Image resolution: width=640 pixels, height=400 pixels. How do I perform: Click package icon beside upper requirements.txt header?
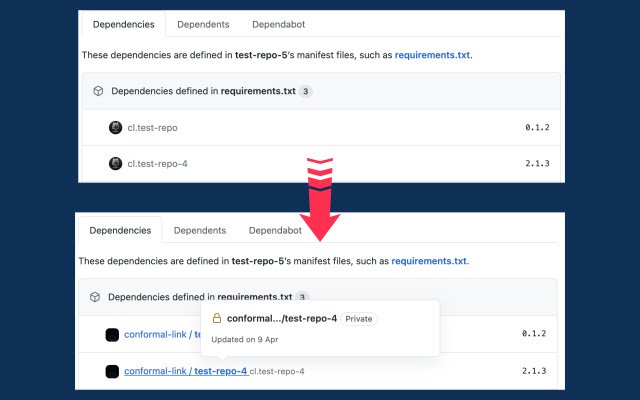tap(98, 91)
